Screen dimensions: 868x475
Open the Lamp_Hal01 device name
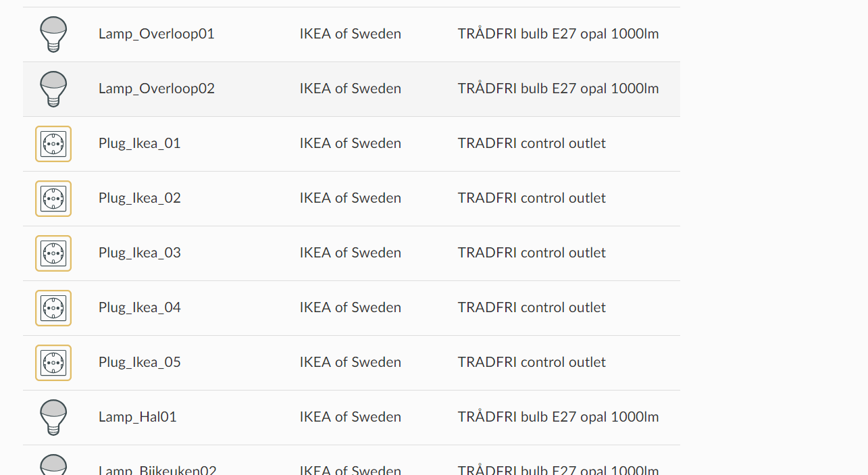(x=138, y=417)
